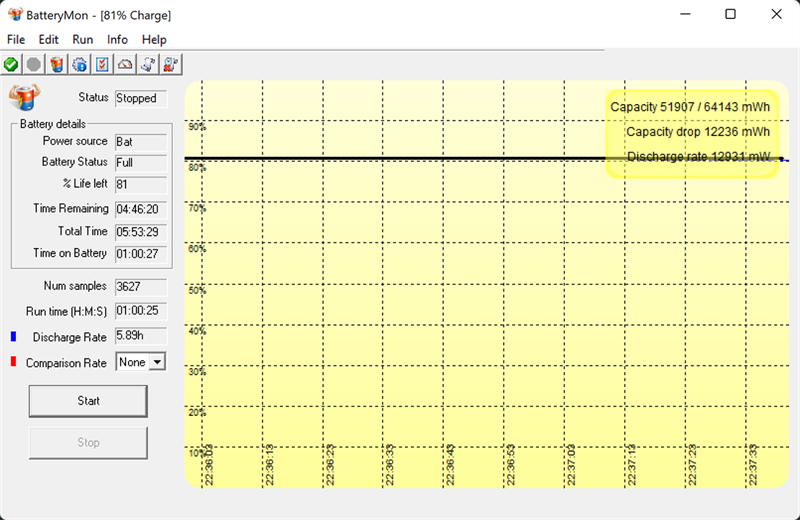Open the Info menu
The width and height of the screenshot is (800, 520).
(118, 39)
